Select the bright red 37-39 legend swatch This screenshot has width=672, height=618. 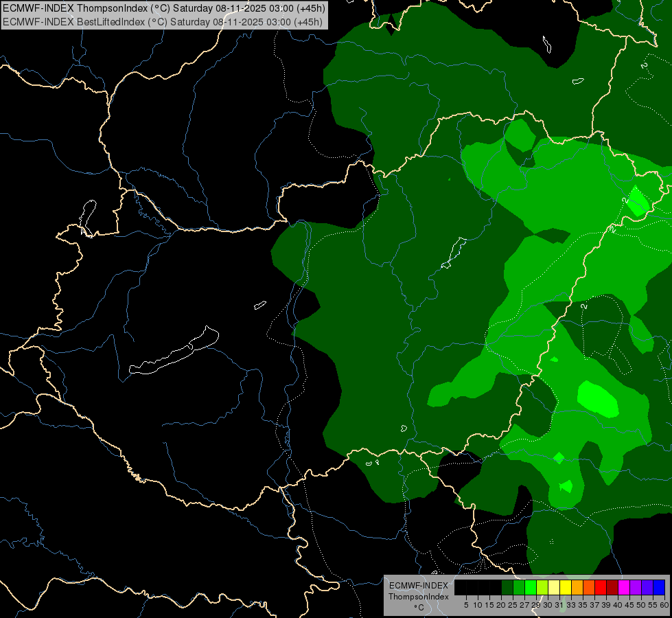[601, 588]
